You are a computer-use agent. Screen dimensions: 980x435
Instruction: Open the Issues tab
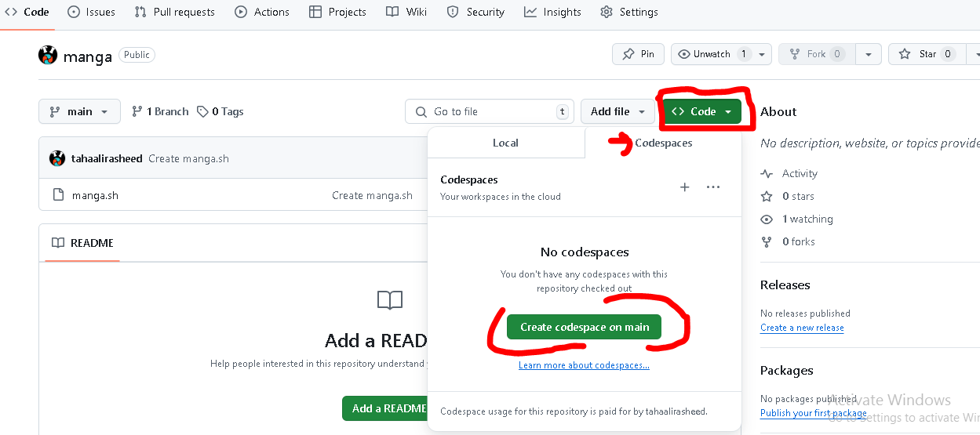(91, 12)
